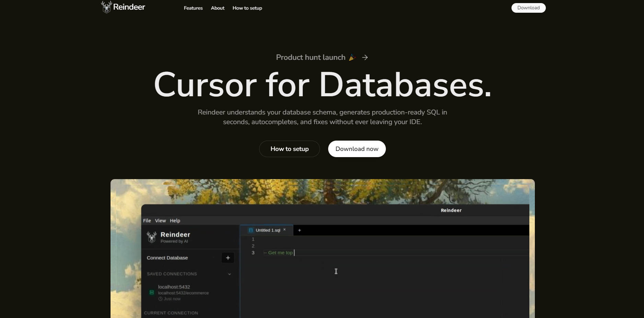Screen dimensions: 644x318
Task: Open the Help menu
Action: tap(175, 221)
